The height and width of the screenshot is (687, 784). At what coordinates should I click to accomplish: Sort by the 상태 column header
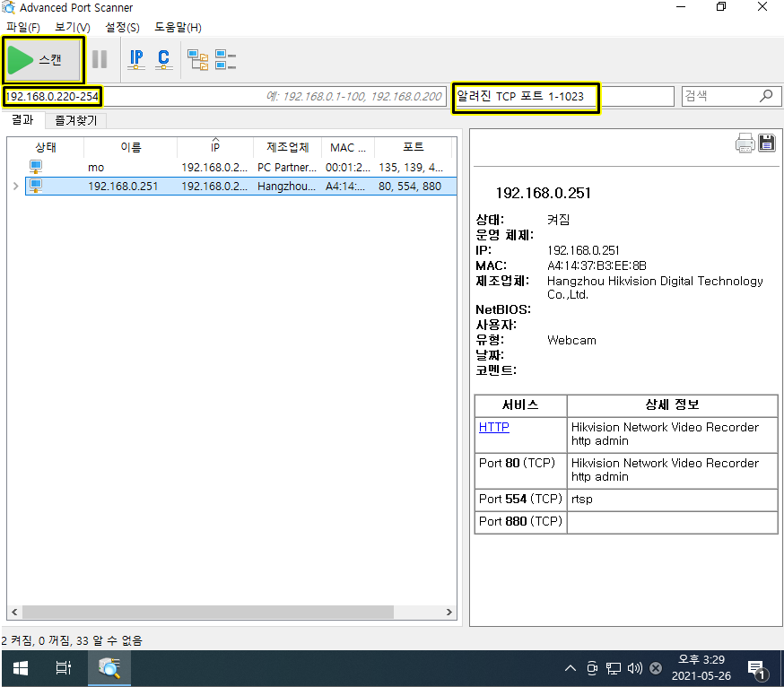tap(46, 147)
